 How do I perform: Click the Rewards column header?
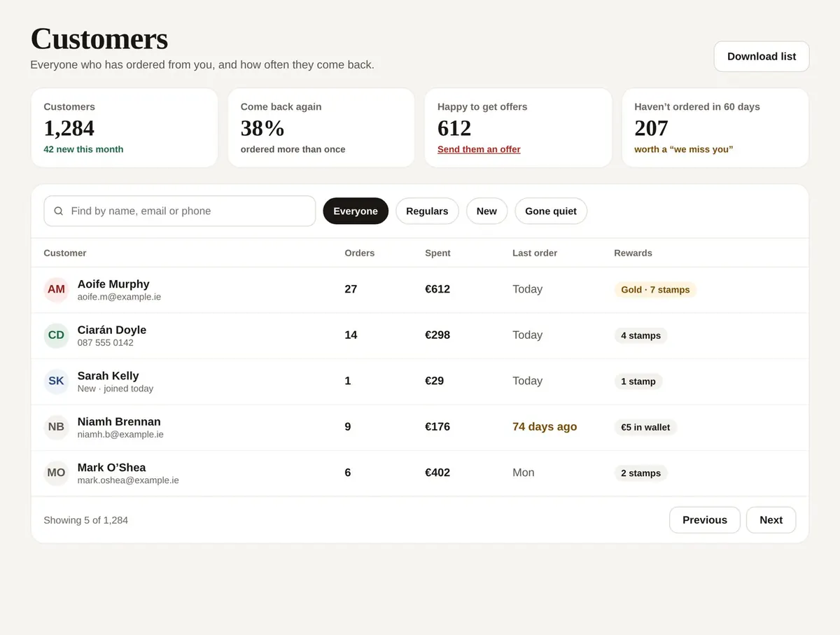point(633,253)
